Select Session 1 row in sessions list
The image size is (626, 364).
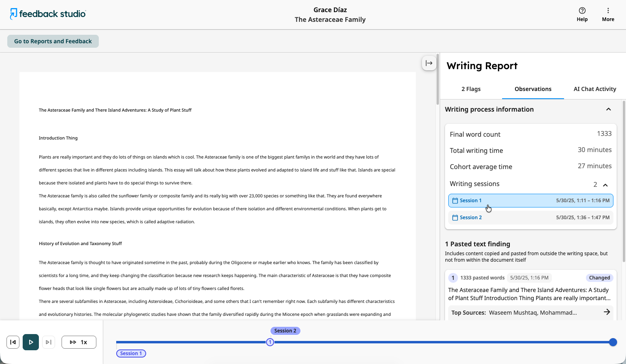[530, 201]
